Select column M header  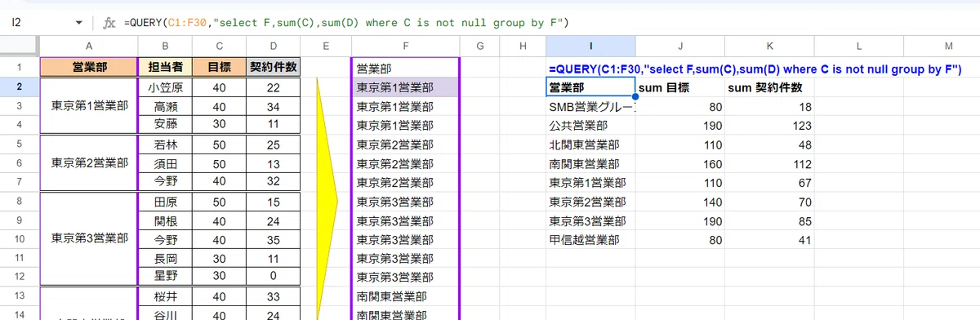click(947, 47)
